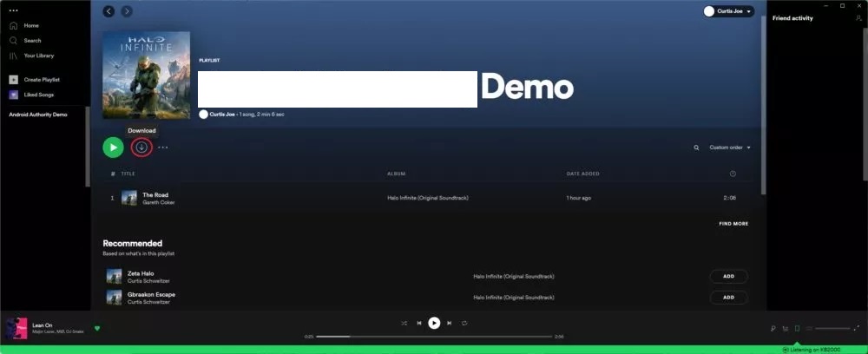
Task: Click the white play button in the player bar
Action: 434,323
